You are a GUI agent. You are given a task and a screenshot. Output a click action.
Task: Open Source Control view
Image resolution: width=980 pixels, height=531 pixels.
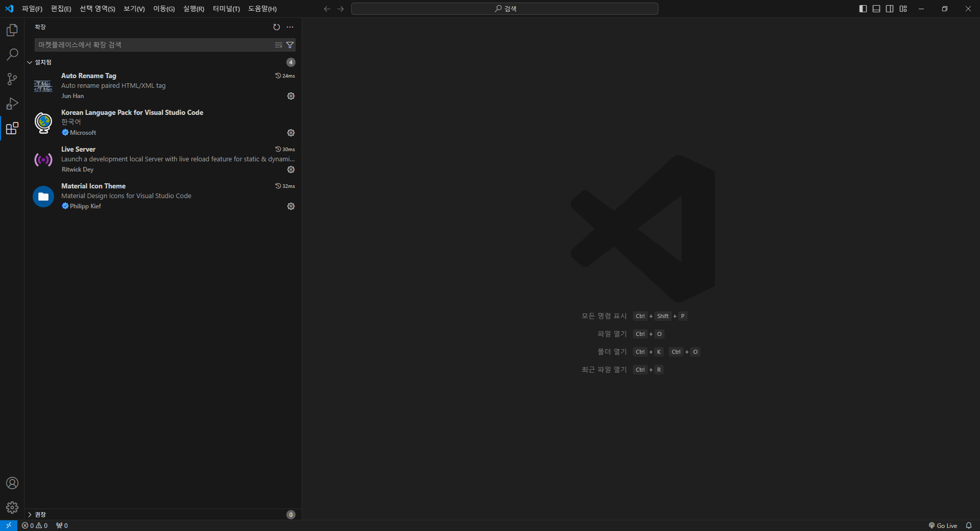(x=12, y=79)
